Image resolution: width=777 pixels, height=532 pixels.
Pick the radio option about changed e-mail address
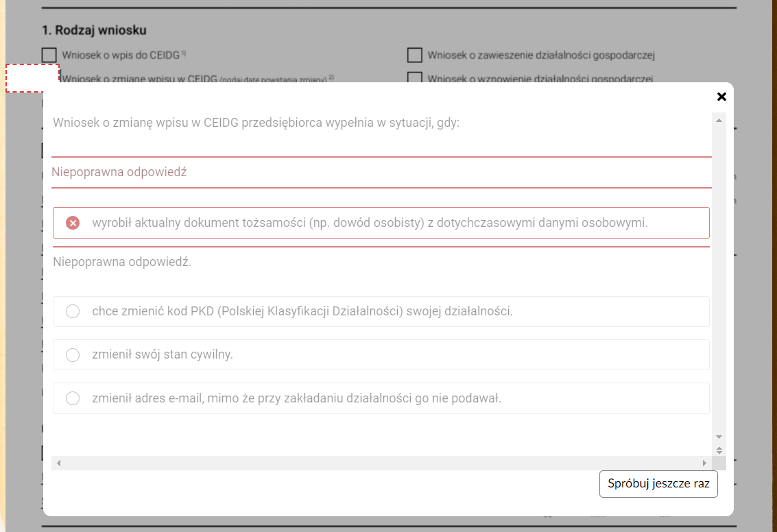point(73,398)
